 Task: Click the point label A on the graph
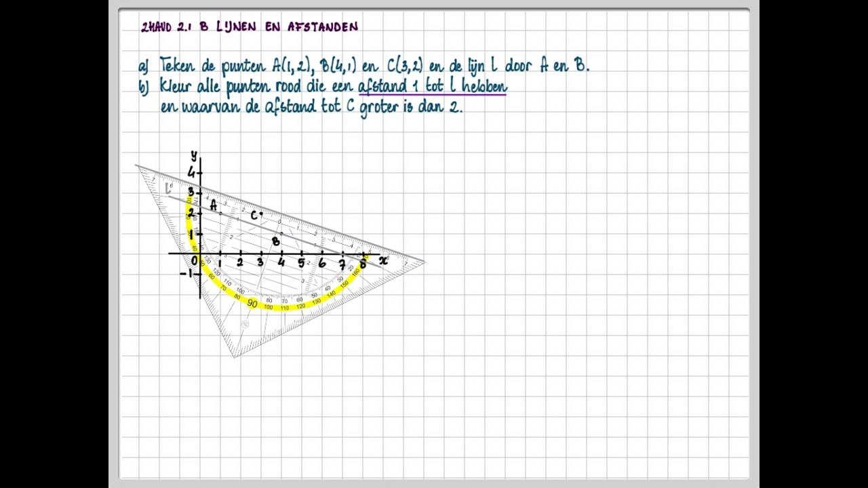214,204
